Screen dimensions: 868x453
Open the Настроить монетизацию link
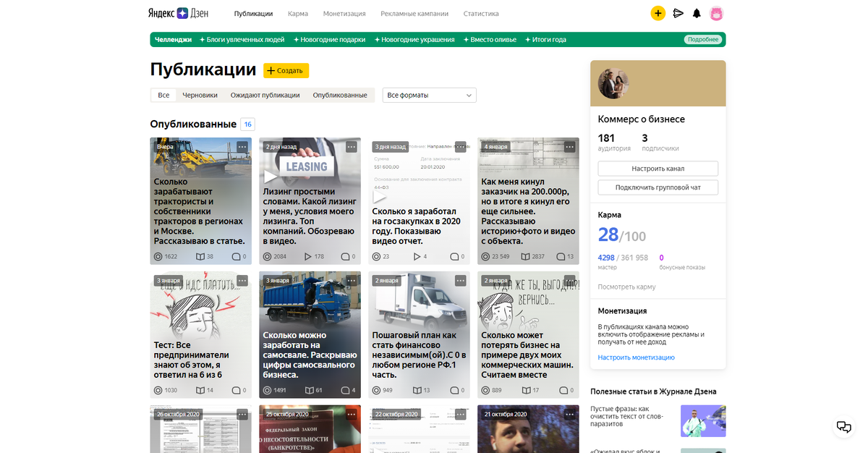tap(636, 357)
